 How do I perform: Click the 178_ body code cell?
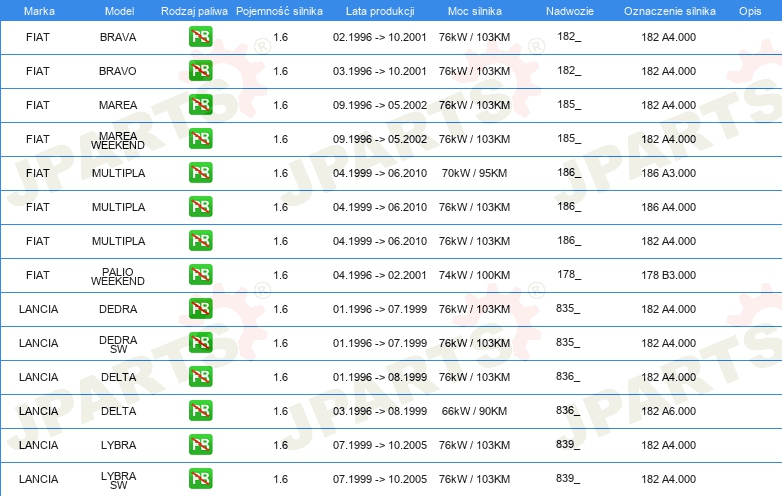569,274
